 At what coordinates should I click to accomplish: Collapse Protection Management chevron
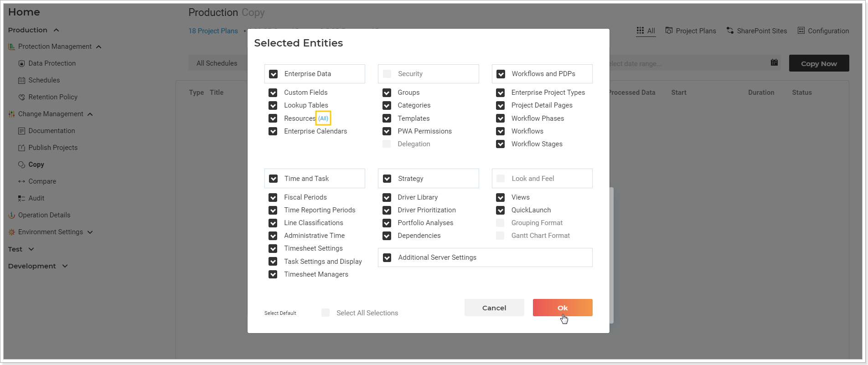(98, 47)
